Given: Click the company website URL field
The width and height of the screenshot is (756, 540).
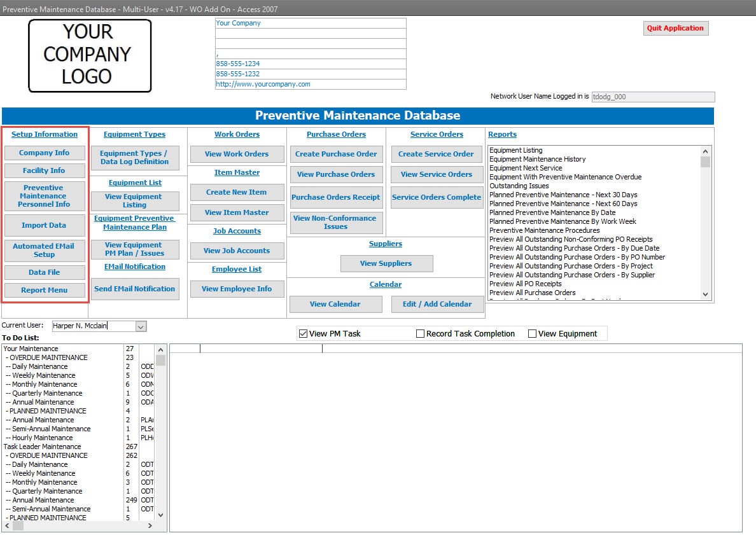Looking at the screenshot, I should [x=311, y=85].
